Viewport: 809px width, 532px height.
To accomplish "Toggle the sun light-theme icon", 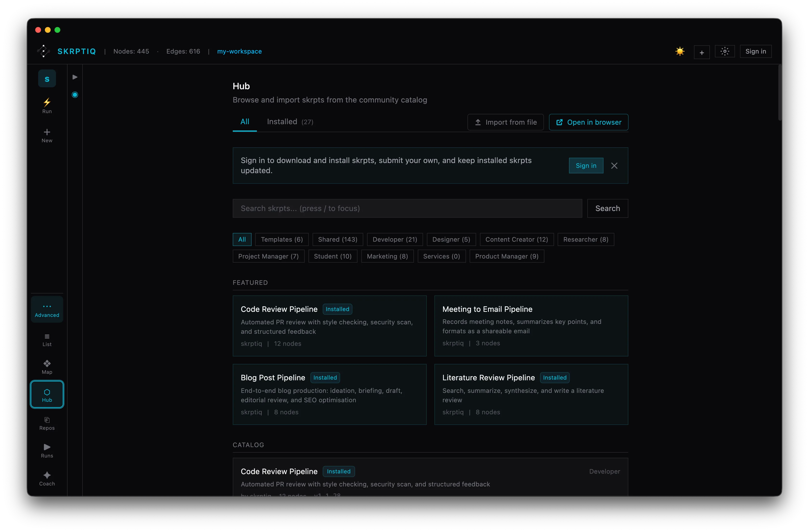I will pyautogui.click(x=679, y=51).
